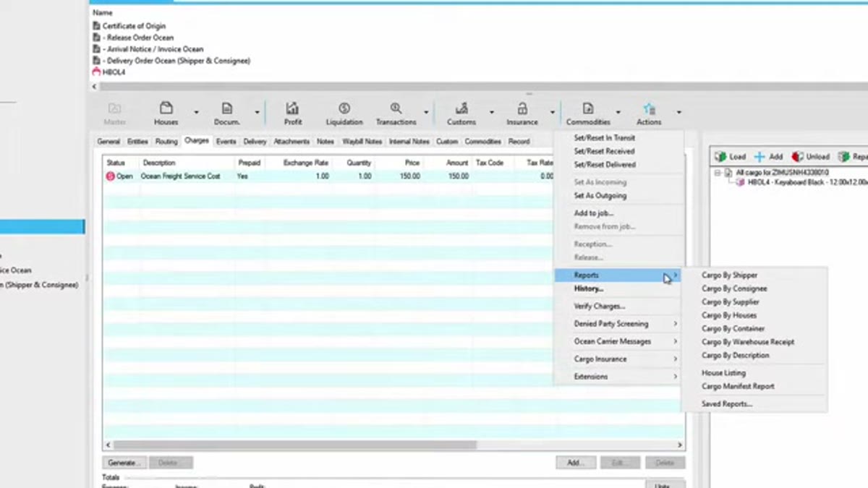Click the HBOL4 attachment icon
The image size is (868, 488).
pos(97,72)
